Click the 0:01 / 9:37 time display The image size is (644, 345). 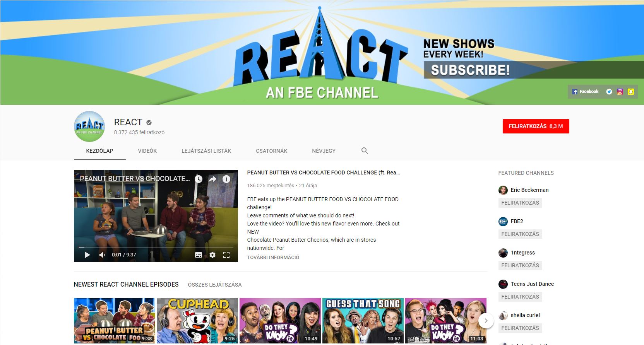(124, 255)
